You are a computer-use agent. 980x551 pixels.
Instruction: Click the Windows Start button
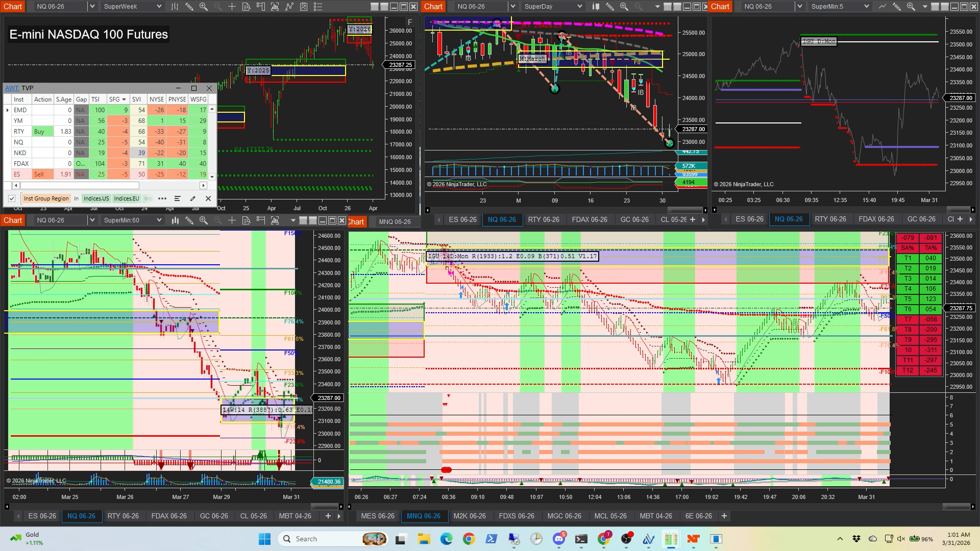[x=264, y=539]
